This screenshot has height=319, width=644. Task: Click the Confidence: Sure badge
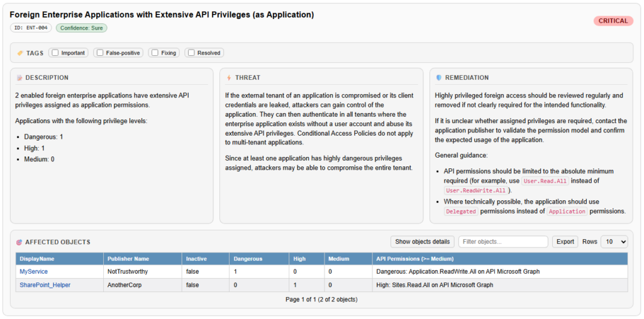81,28
